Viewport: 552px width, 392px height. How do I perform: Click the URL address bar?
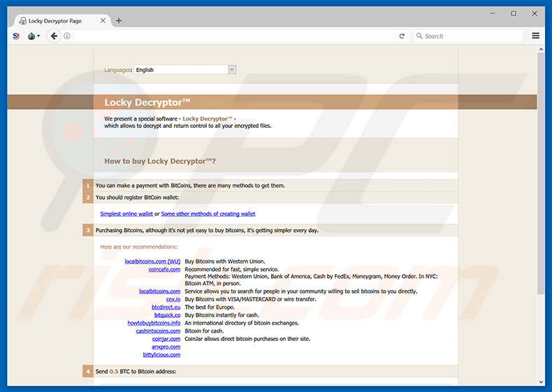(233, 36)
